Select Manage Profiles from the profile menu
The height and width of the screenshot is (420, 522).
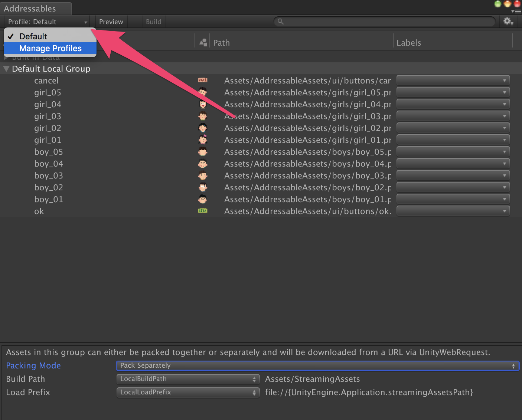pyautogui.click(x=50, y=48)
